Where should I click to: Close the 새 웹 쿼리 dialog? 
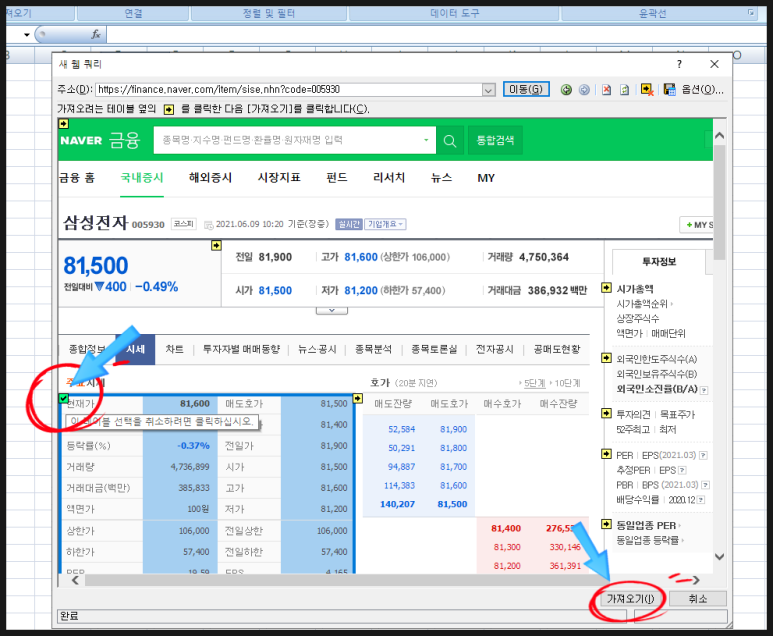coord(714,64)
